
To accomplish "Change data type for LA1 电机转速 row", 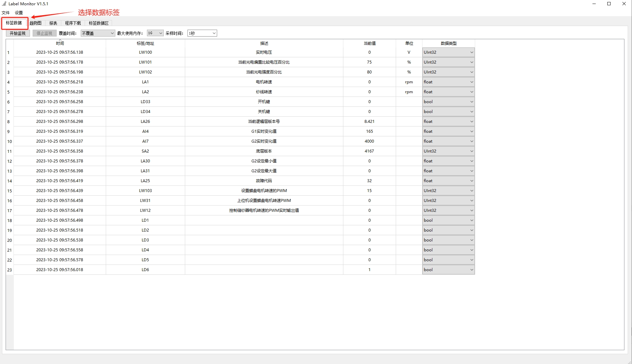I will (x=448, y=82).
